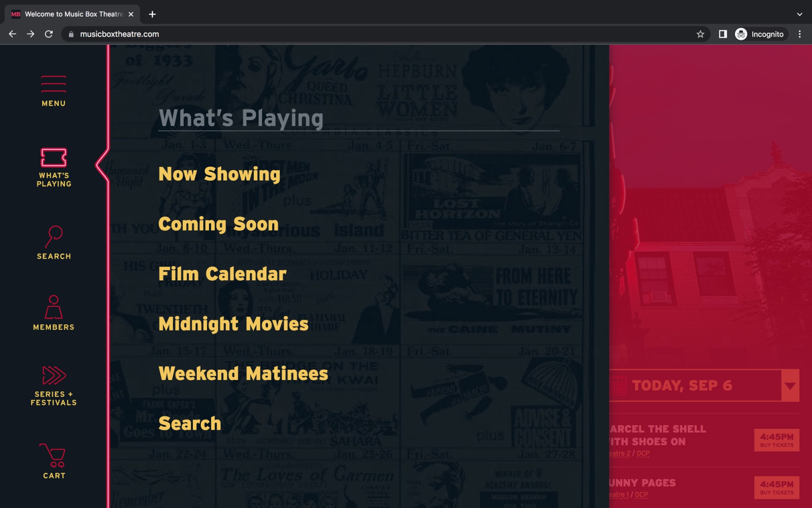812x508 pixels.
Task: Open the hamburger Menu icon in sidebar
Action: pos(53,84)
